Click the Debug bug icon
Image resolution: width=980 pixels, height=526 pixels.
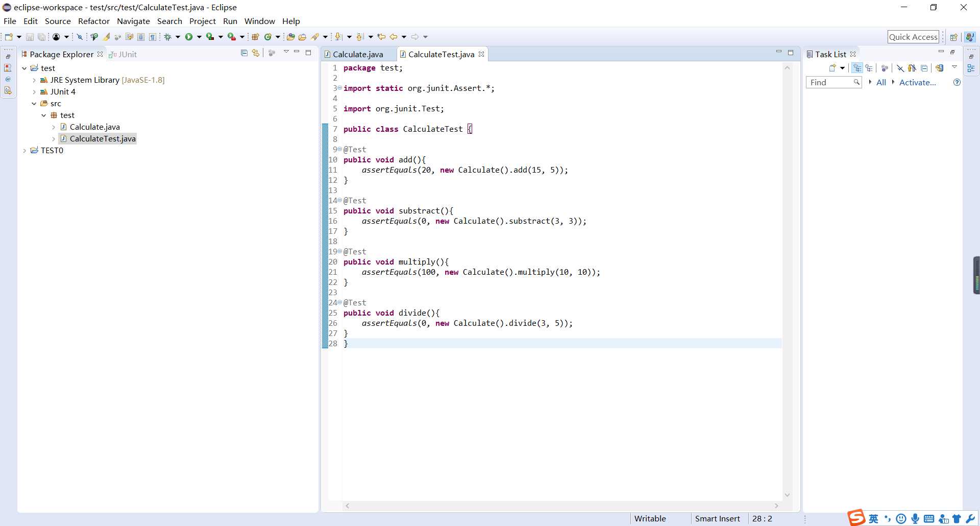[x=167, y=37]
